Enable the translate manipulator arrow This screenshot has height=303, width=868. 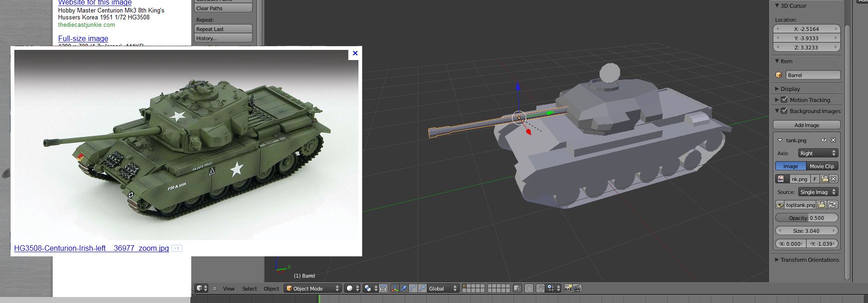pos(404,288)
